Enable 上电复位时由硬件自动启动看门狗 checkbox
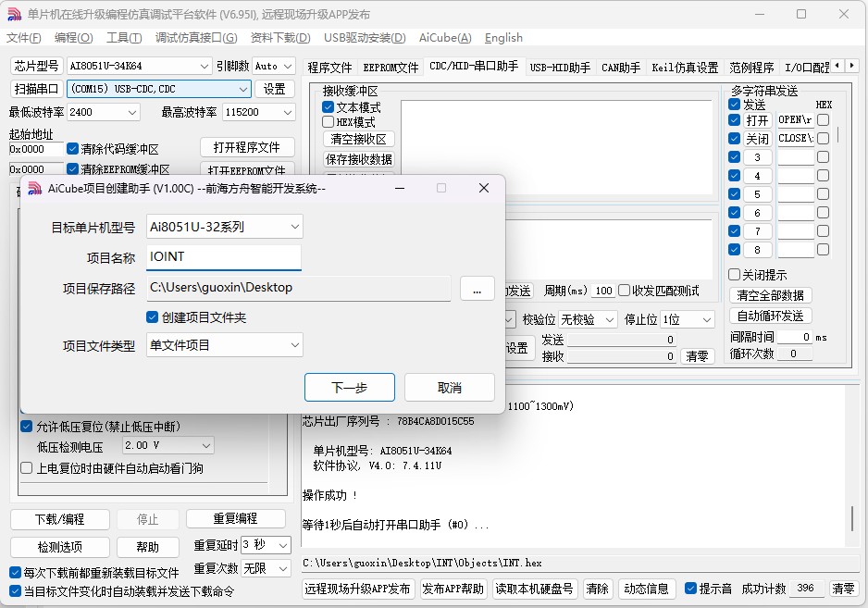Image resolution: width=868 pixels, height=608 pixels. (x=26, y=468)
